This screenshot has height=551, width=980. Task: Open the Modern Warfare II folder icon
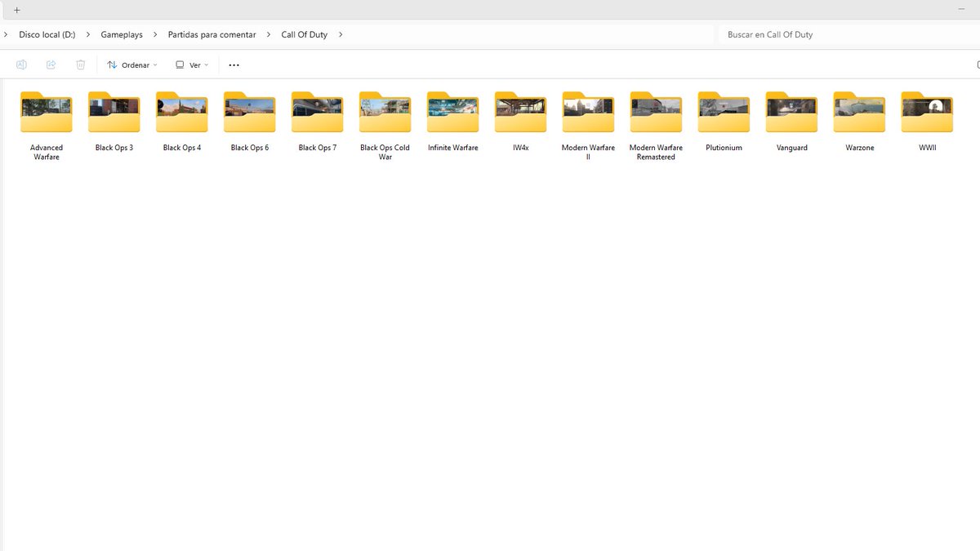(x=589, y=112)
